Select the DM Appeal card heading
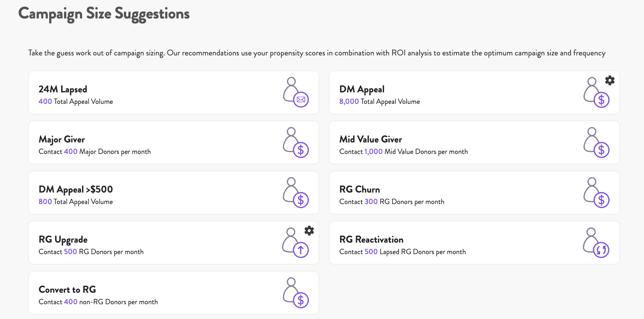 tap(362, 90)
